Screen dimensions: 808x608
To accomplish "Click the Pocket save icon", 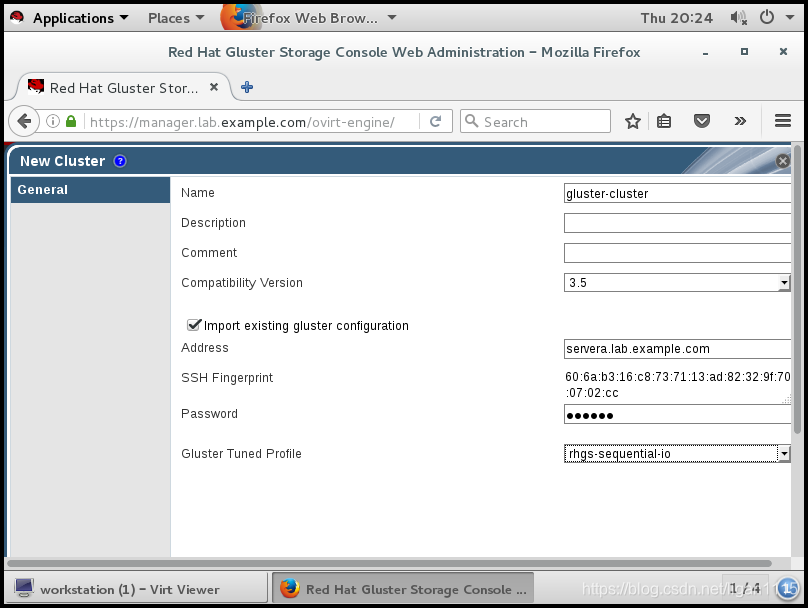I will click(702, 122).
